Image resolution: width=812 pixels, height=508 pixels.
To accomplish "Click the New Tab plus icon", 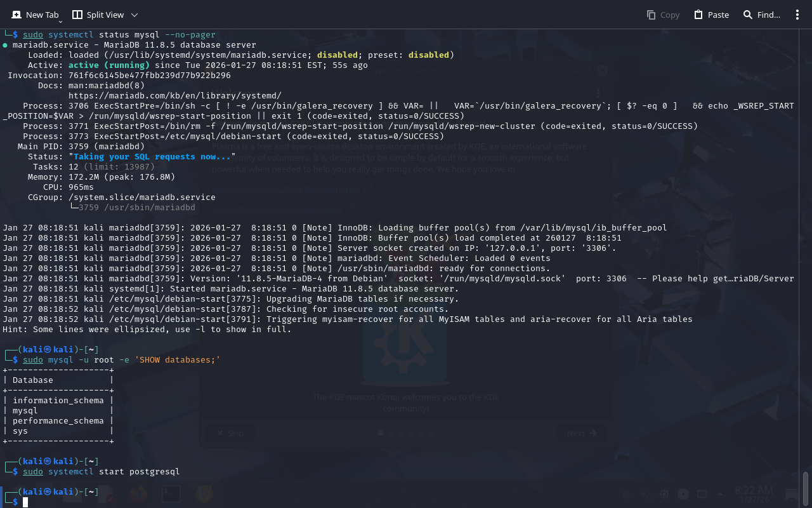I will 16,15.
